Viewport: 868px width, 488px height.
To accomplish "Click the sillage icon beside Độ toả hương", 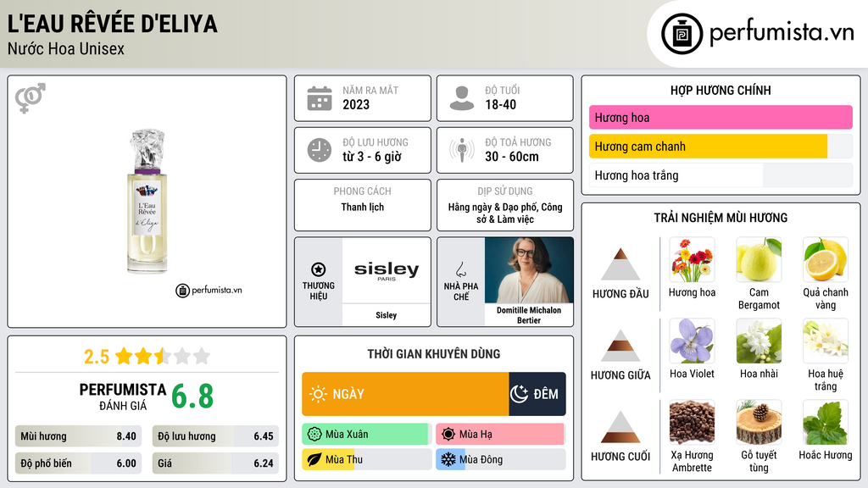I will click(x=462, y=150).
